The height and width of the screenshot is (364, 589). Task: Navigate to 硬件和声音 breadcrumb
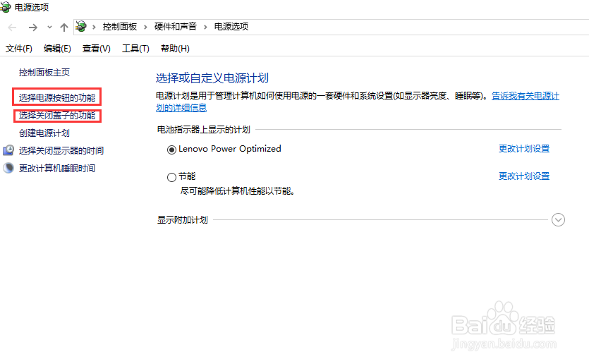(x=176, y=27)
